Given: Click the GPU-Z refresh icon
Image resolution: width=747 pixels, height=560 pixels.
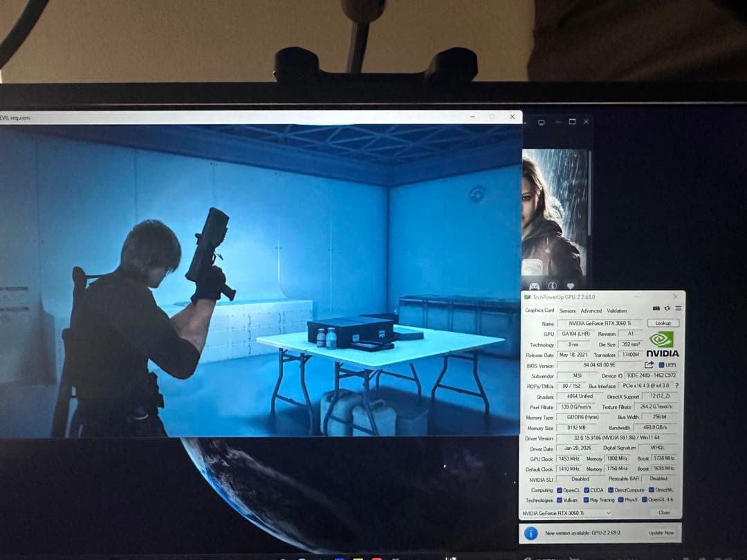Looking at the screenshot, I should click(x=667, y=308).
